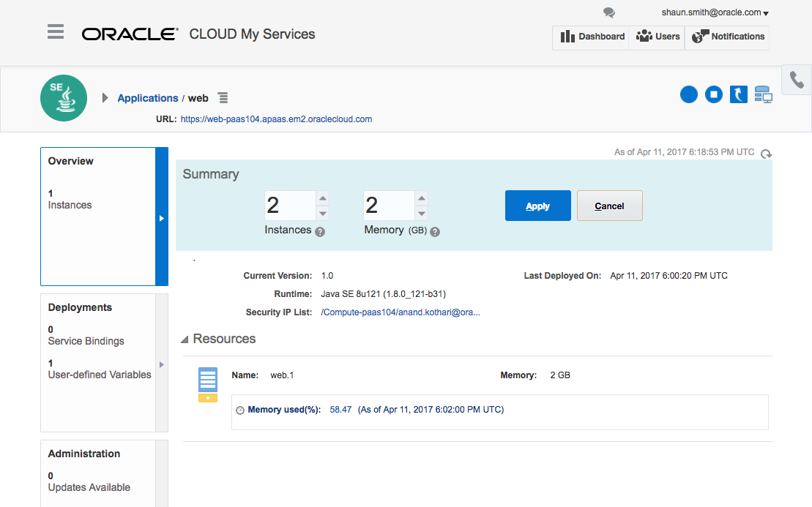Image resolution: width=812 pixels, height=507 pixels.
Task: Click the Last Deployed On date
Action: click(x=668, y=276)
